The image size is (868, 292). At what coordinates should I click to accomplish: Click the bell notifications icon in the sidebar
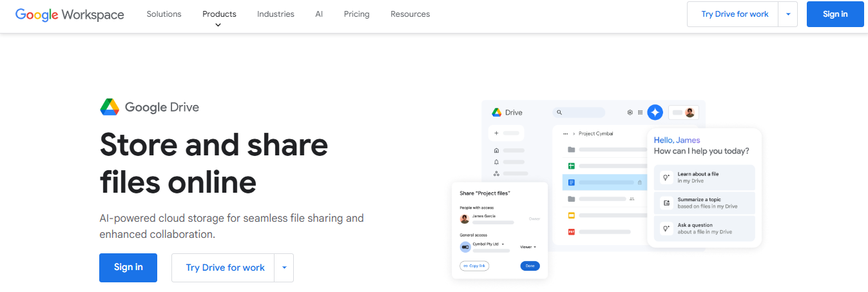point(496,162)
